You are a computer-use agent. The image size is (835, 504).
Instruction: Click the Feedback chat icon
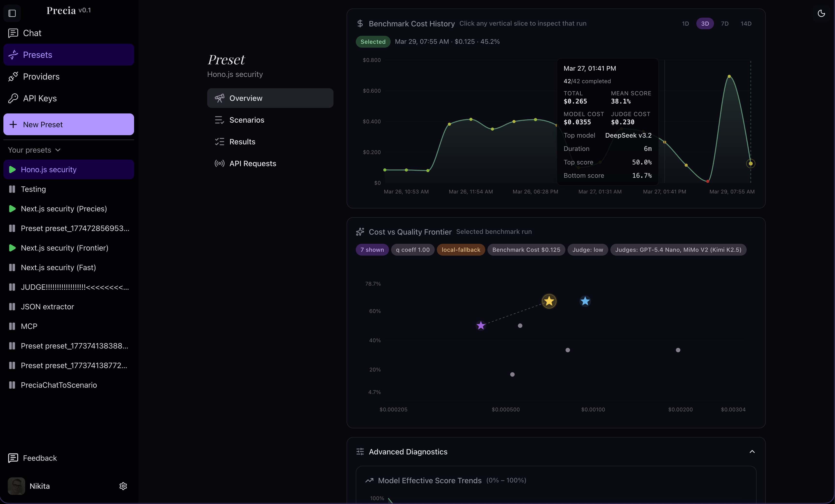pyautogui.click(x=13, y=458)
